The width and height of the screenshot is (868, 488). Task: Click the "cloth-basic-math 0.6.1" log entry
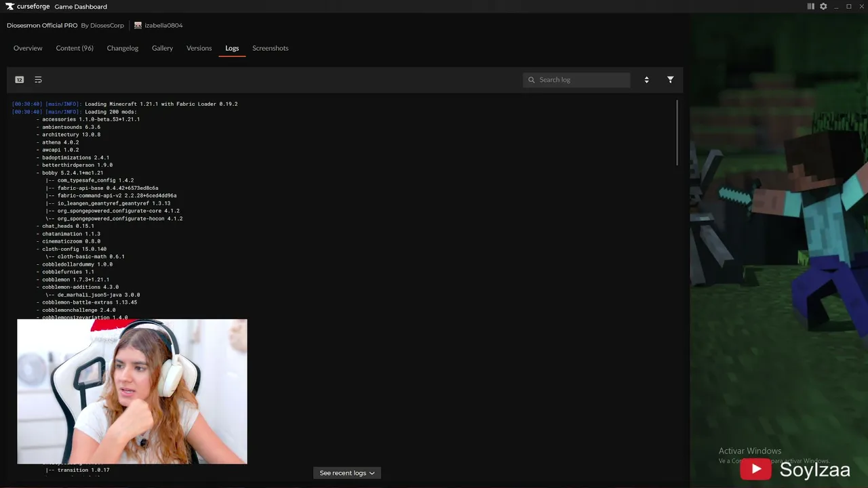[91, 257]
